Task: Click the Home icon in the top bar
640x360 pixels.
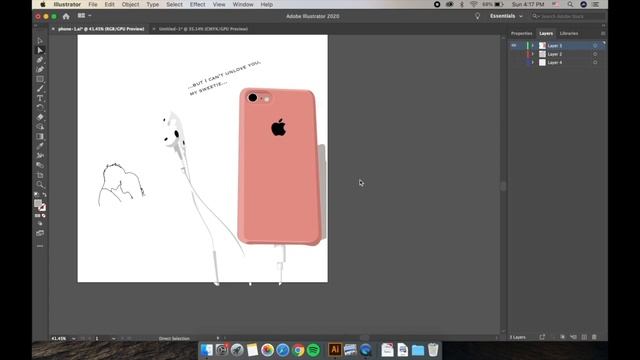Action: pos(66,16)
